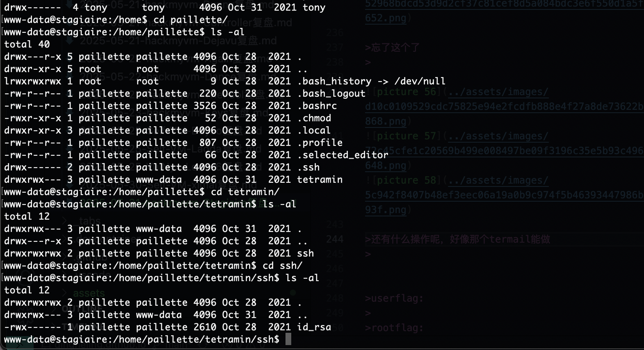Click the rootflag line in editor
Viewport: 644px width, 350px height.
coord(394,328)
